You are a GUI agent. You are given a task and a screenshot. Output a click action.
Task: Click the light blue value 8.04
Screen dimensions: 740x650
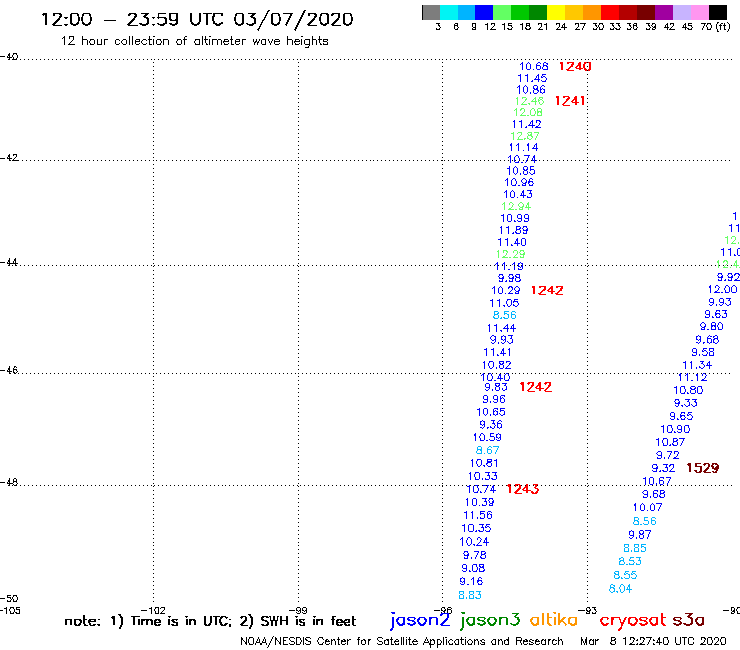pos(620,589)
